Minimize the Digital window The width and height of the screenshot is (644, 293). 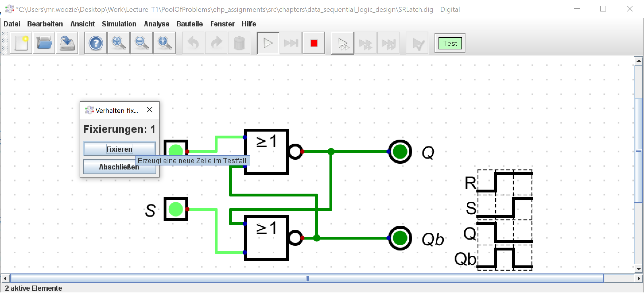point(577,9)
